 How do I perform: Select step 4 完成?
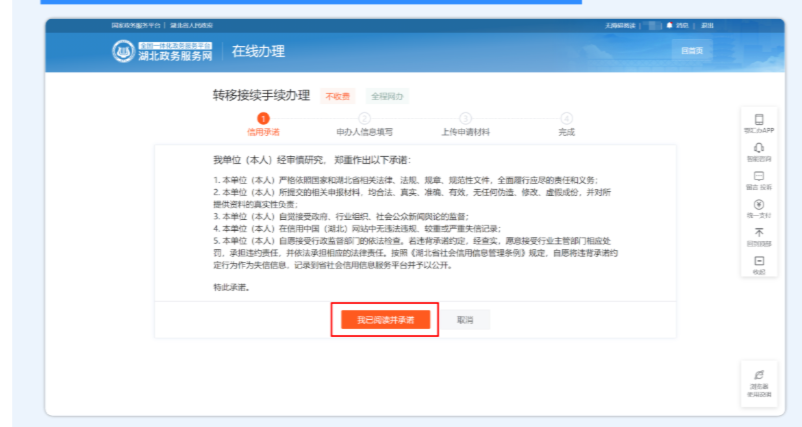tap(566, 125)
